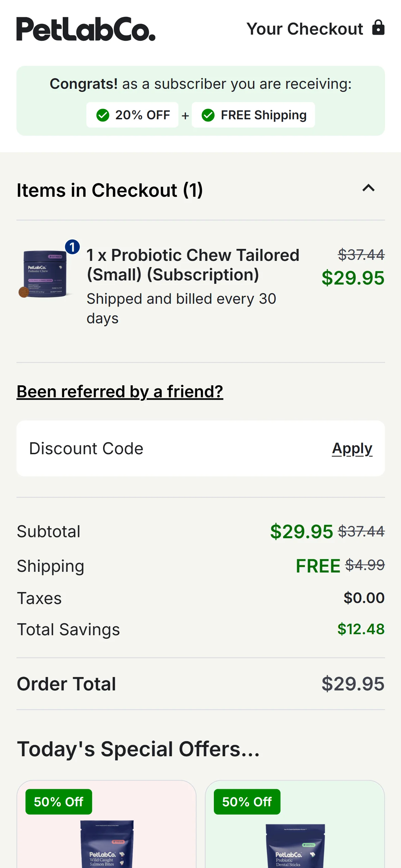
Task: Select the Wild Caught Salmon Bites offer
Action: [x=107, y=843]
